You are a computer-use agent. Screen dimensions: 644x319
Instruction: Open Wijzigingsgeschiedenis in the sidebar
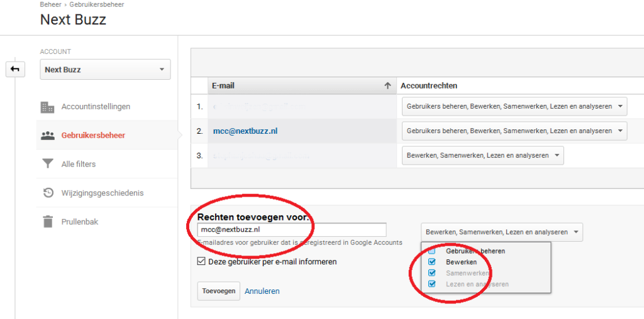click(102, 193)
